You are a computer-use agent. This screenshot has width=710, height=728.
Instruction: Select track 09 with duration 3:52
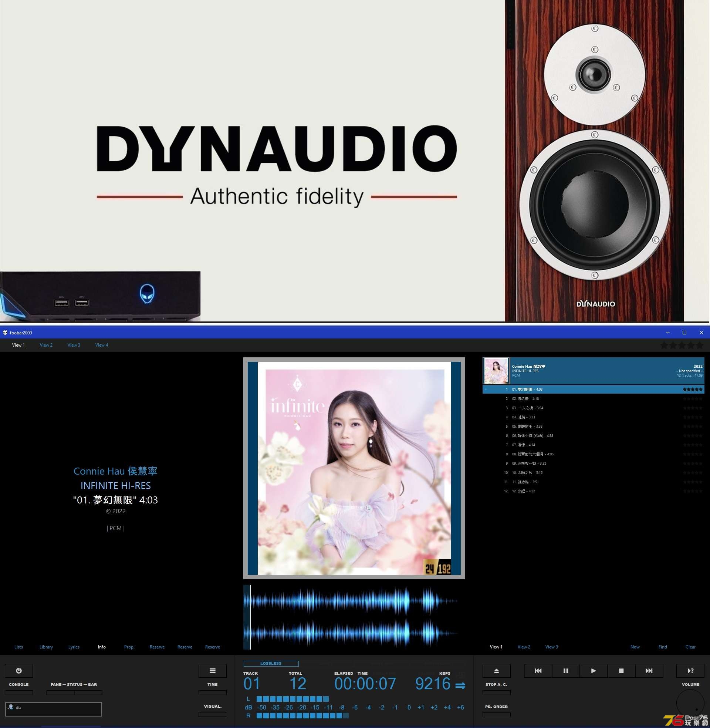click(x=593, y=464)
